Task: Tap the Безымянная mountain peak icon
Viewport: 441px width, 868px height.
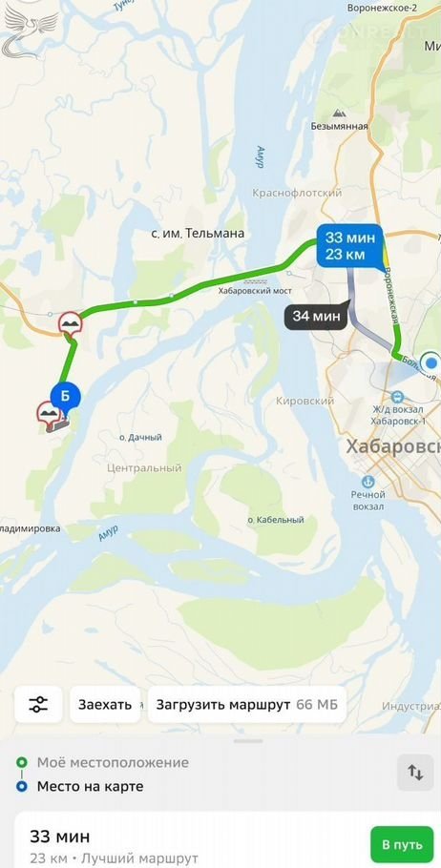Action: 339,114
